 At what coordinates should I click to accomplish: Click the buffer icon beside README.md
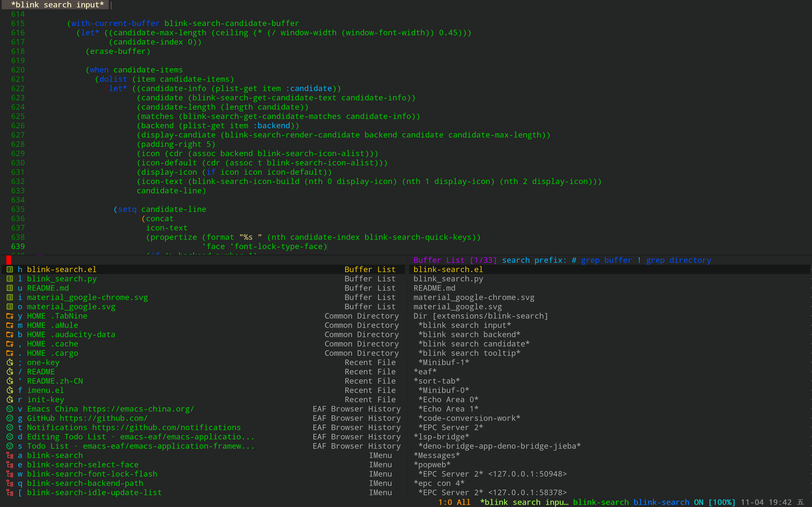(x=10, y=288)
